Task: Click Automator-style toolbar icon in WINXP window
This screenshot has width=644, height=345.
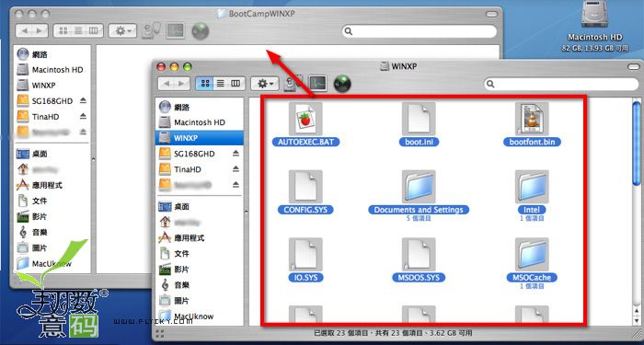Action: [293, 84]
